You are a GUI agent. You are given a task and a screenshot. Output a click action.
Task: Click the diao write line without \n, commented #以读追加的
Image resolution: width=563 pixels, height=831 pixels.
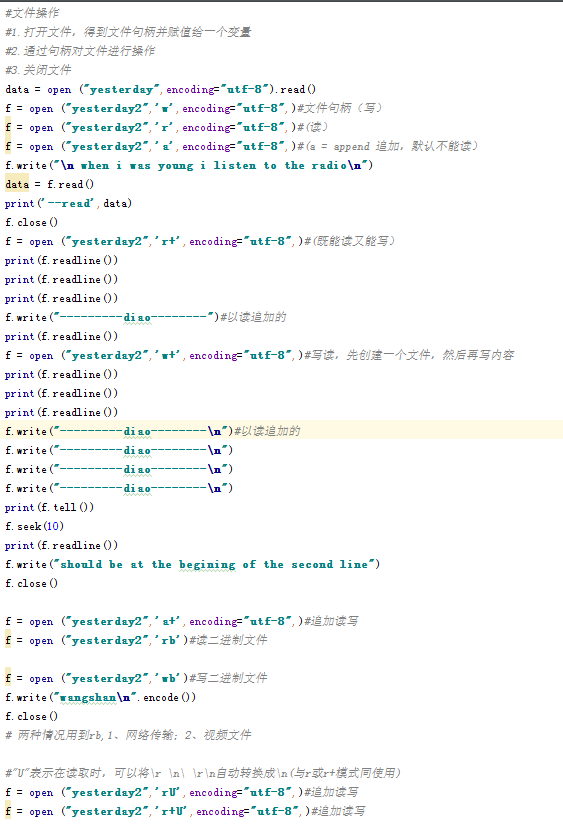coord(146,317)
